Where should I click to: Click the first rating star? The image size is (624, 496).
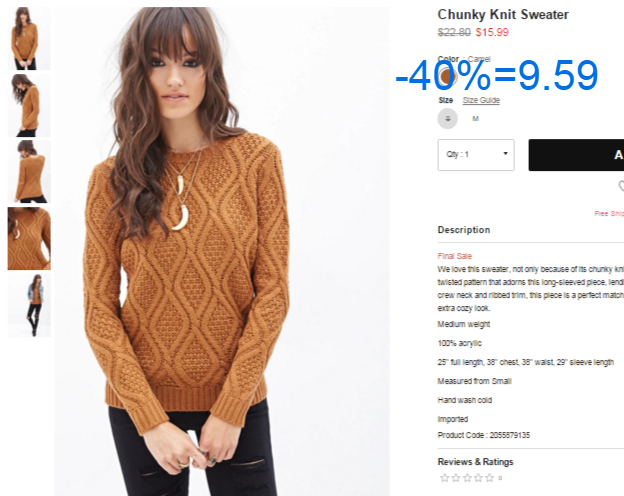pyautogui.click(x=445, y=478)
